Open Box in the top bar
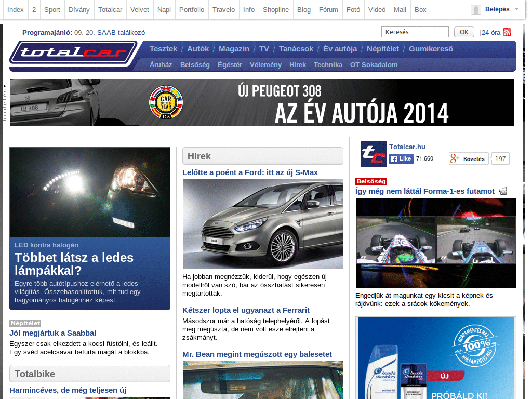This screenshot has height=399, width=532. pyautogui.click(x=420, y=9)
